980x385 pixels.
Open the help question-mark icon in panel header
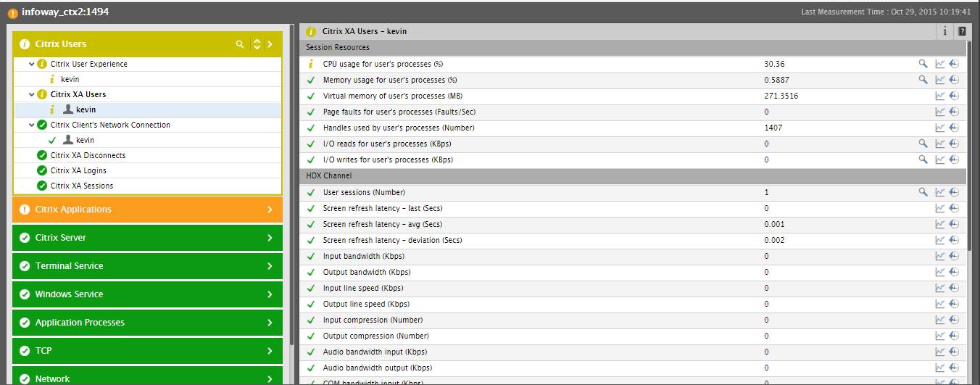(x=962, y=31)
